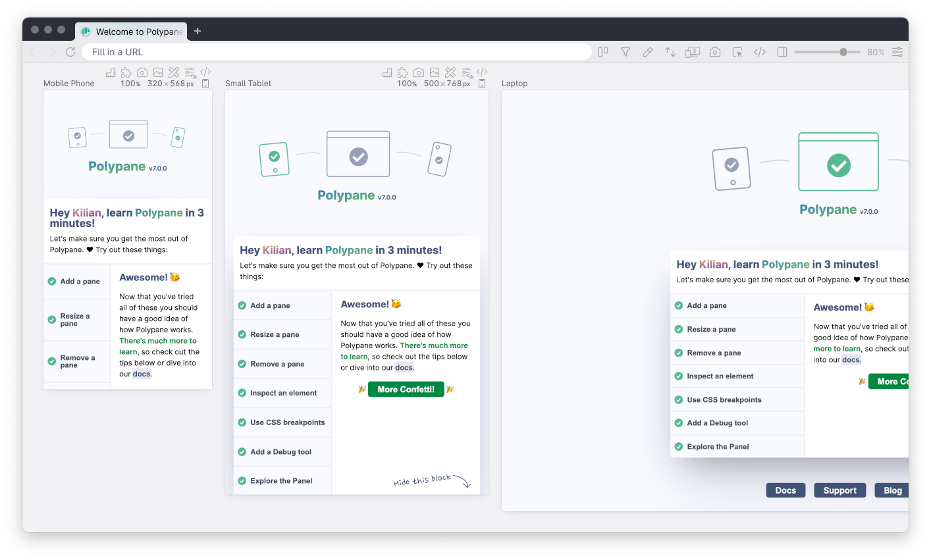Rotate Small Tablet pane using device icon
931x560 pixels.
482,84
